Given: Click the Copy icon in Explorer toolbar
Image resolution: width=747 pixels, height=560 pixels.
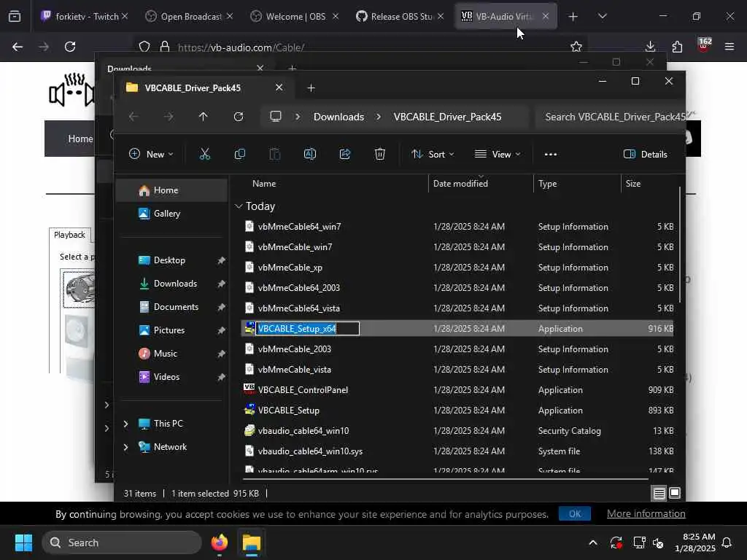Looking at the screenshot, I should pyautogui.click(x=239, y=154).
